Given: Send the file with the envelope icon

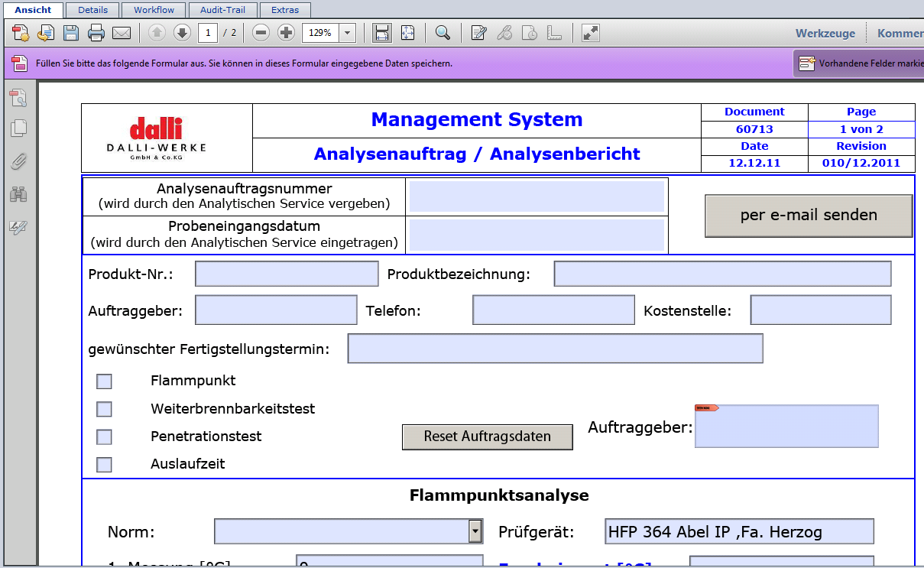Looking at the screenshot, I should point(122,33).
